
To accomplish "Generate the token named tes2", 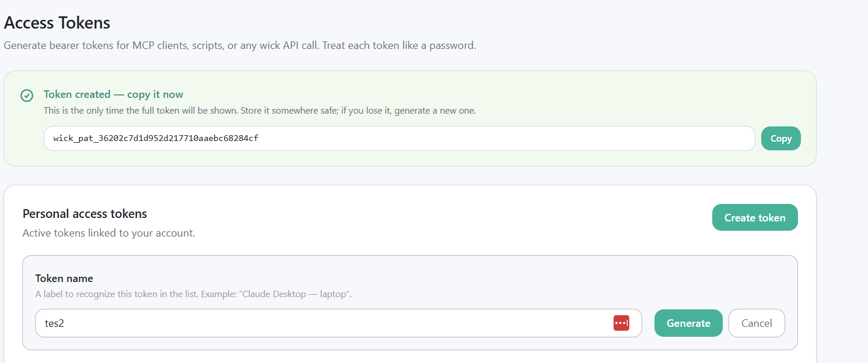I will (x=688, y=323).
